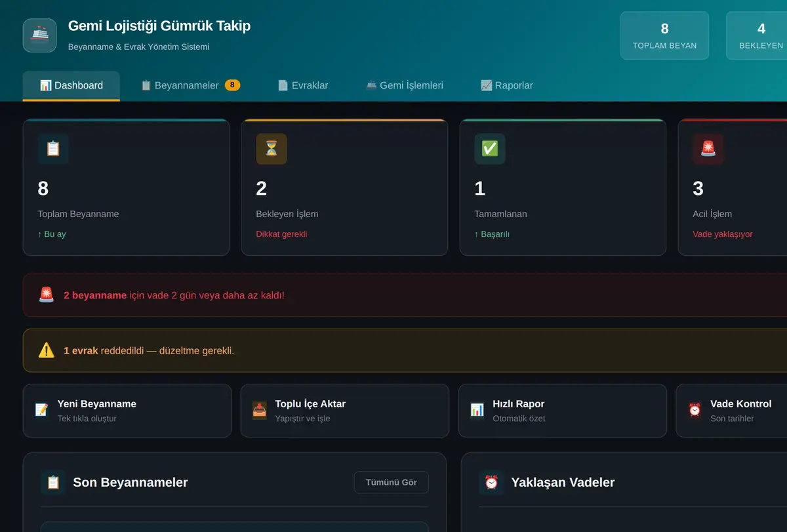The image size is (787, 532).
Task: Open Toplu İçe Aktar bulk import
Action: coord(345,411)
